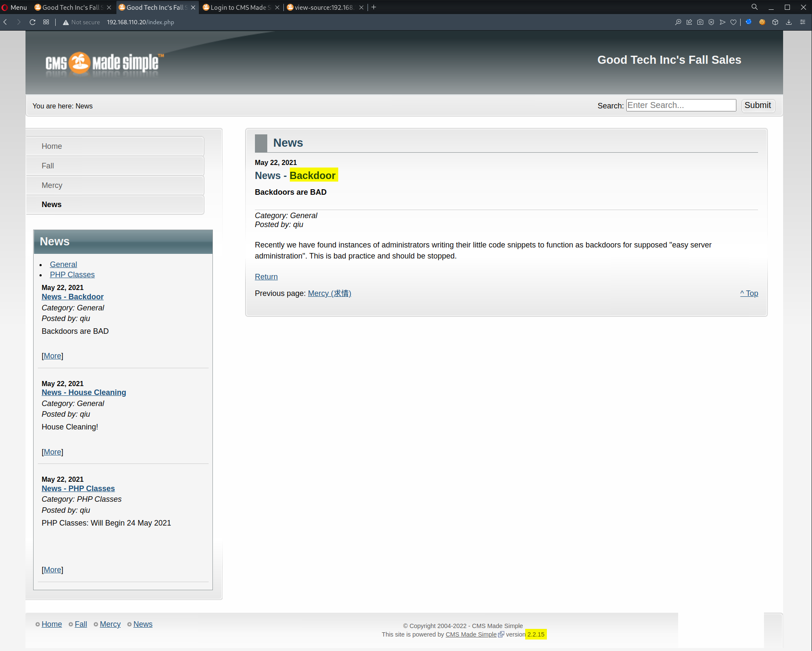
Task: Go back with the browser back arrow
Action: (6, 22)
